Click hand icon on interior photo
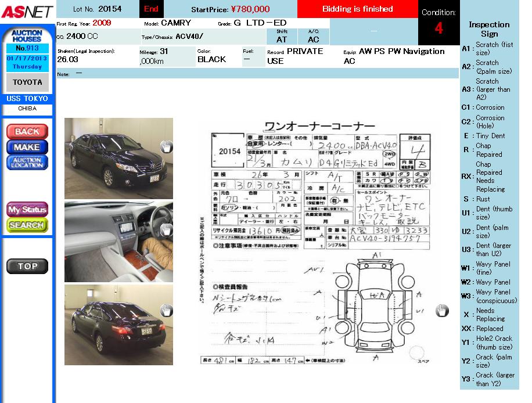This screenshot has width=532, height=403. (x=166, y=229)
